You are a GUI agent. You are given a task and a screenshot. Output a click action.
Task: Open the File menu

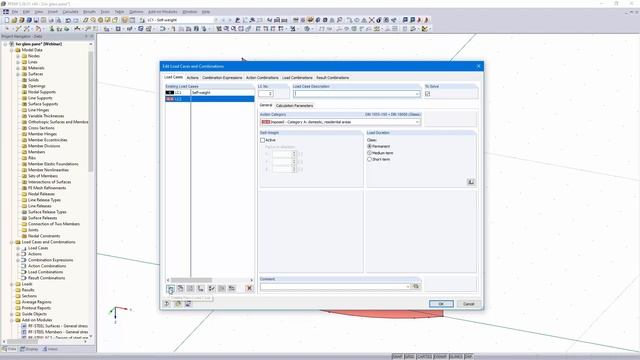click(15, 12)
